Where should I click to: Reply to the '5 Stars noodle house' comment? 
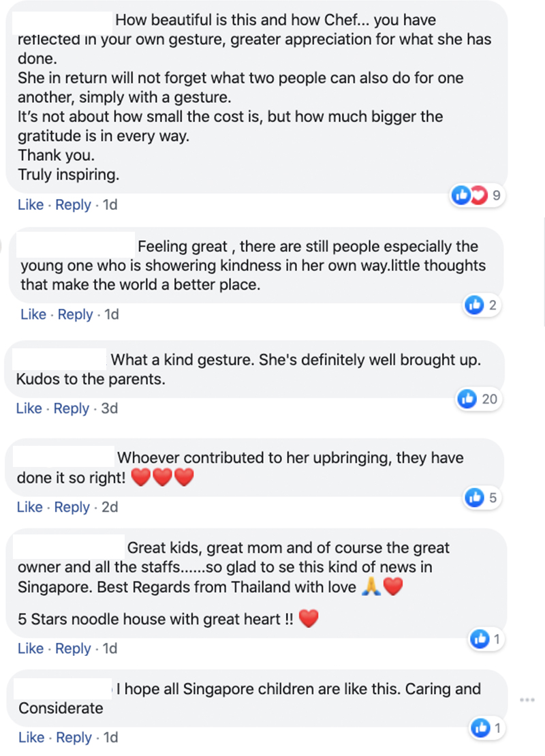coord(73,648)
